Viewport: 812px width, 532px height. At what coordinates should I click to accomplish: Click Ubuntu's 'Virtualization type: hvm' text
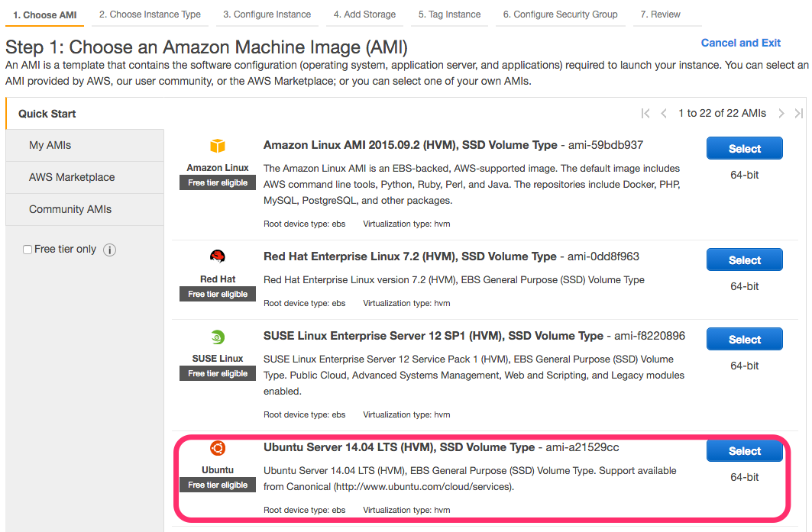(406, 511)
